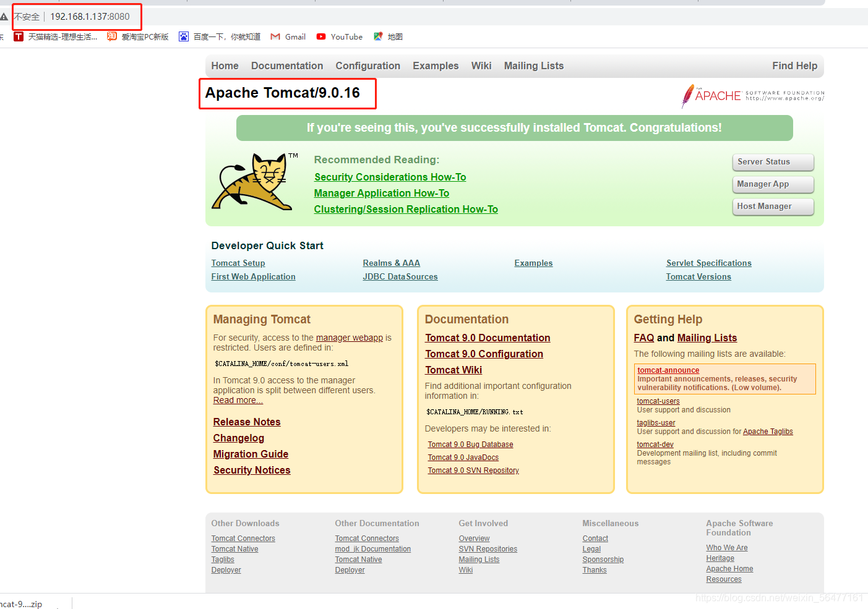Open Who We Are footer link
Screen dimensions: 868x609
tap(727, 548)
